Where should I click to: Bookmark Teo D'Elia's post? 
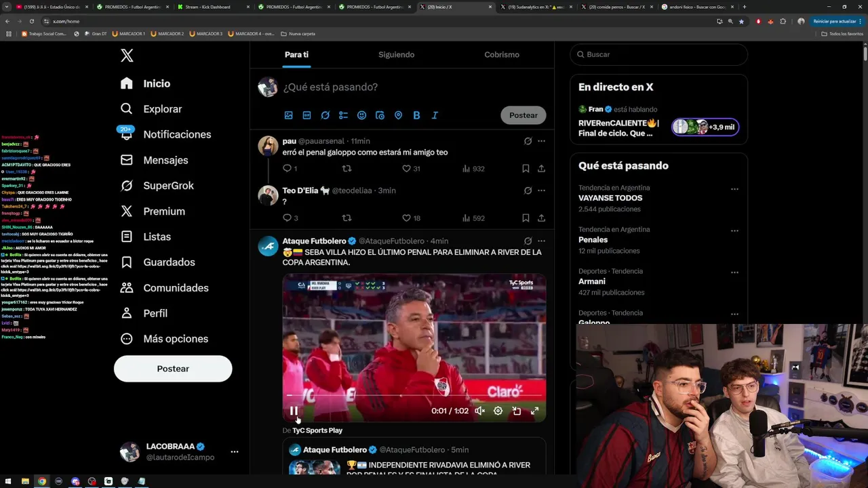(x=526, y=218)
